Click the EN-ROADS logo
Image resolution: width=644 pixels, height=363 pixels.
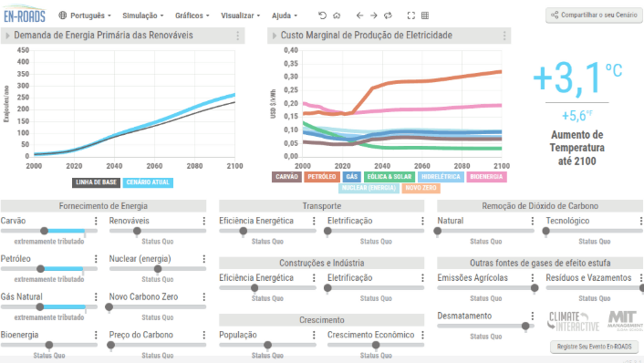25,16
